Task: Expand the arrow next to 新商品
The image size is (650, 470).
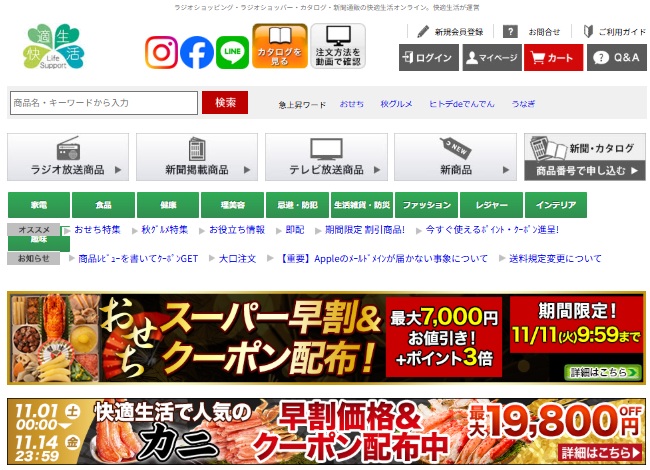Action: (506, 170)
